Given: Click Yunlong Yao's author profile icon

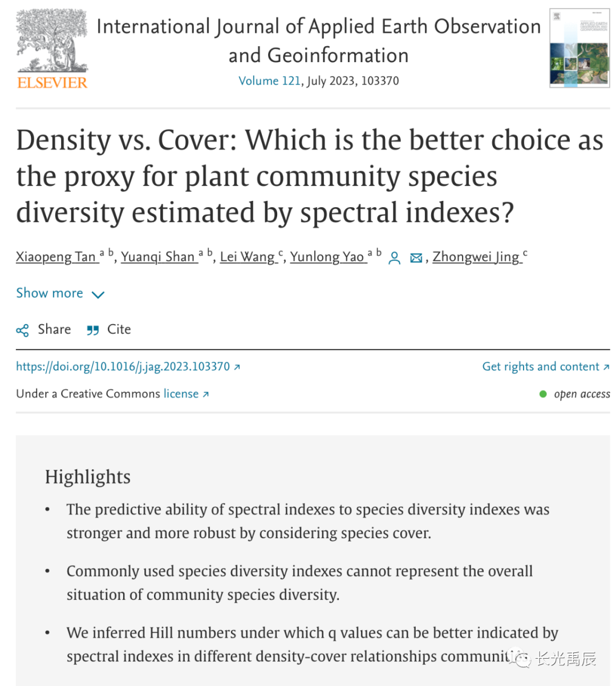Looking at the screenshot, I should click(394, 259).
